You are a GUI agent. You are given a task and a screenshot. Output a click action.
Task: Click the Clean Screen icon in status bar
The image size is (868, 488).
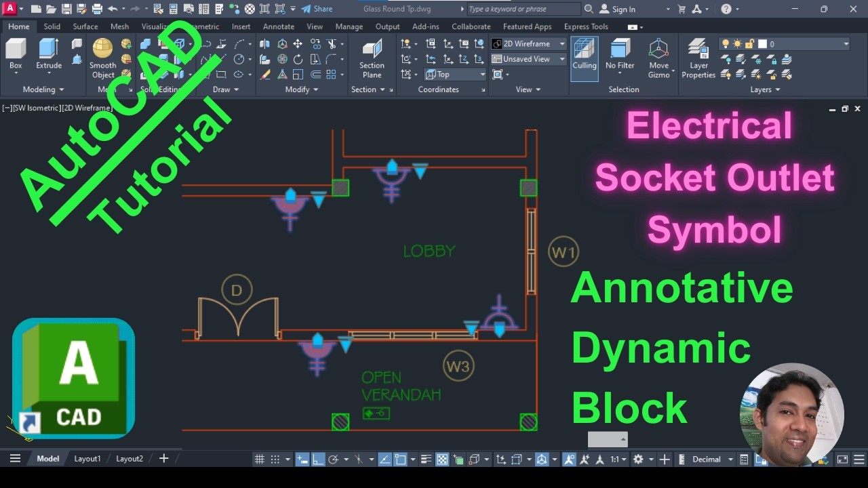pos(842,459)
